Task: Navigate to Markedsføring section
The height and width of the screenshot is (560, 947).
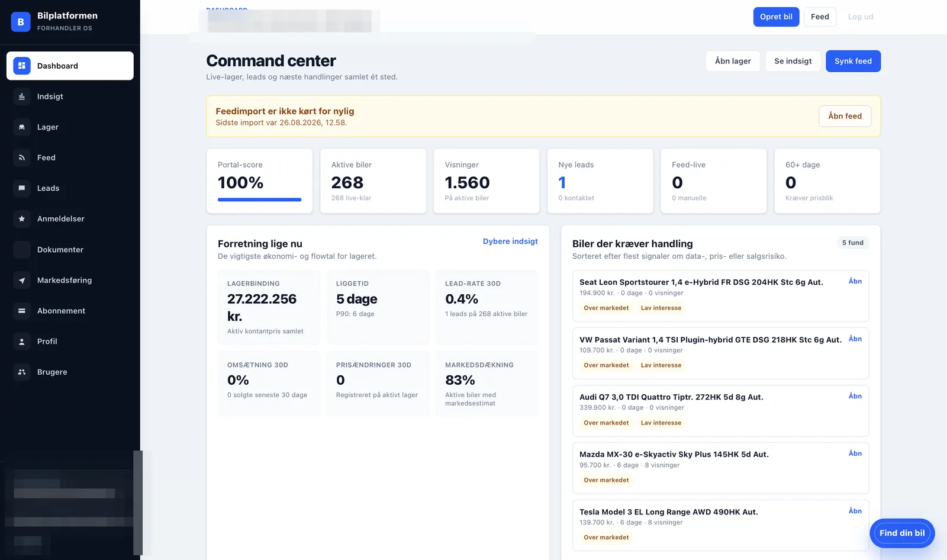Action: (70, 280)
